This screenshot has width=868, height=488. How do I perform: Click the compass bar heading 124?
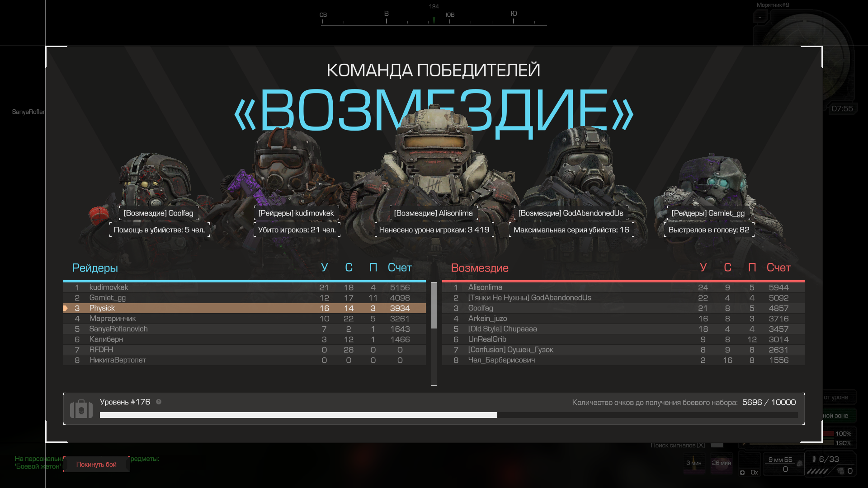434,16
